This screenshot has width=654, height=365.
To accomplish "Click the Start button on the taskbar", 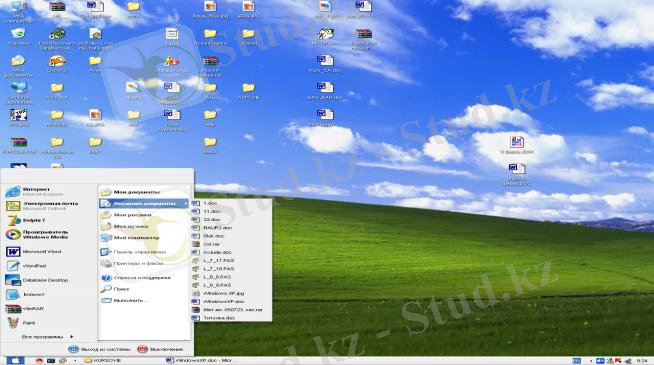I will point(14,360).
